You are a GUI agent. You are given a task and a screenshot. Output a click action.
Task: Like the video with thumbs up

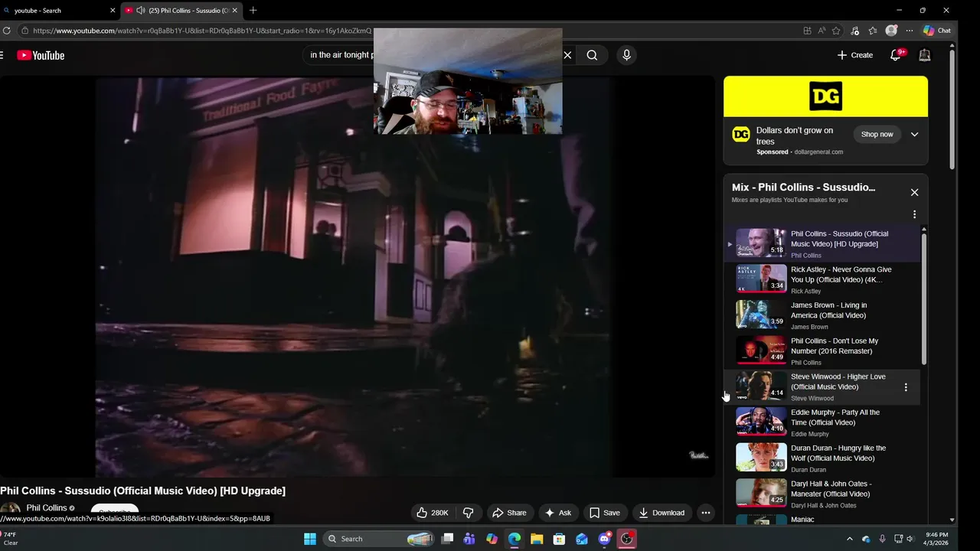pyautogui.click(x=432, y=513)
